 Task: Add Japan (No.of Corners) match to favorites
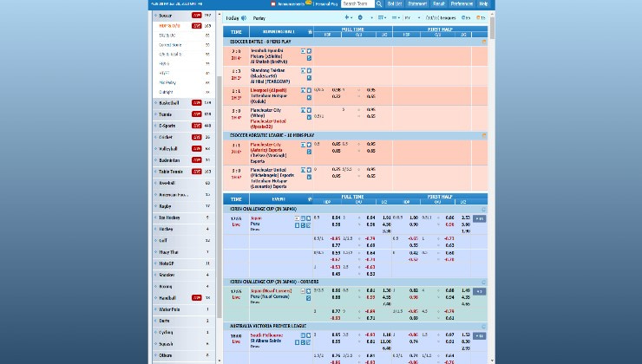click(x=309, y=291)
